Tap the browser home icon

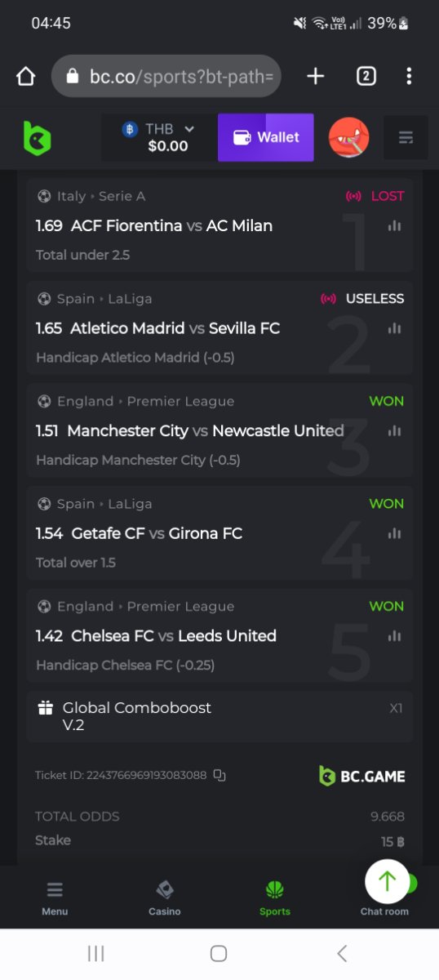click(x=26, y=76)
